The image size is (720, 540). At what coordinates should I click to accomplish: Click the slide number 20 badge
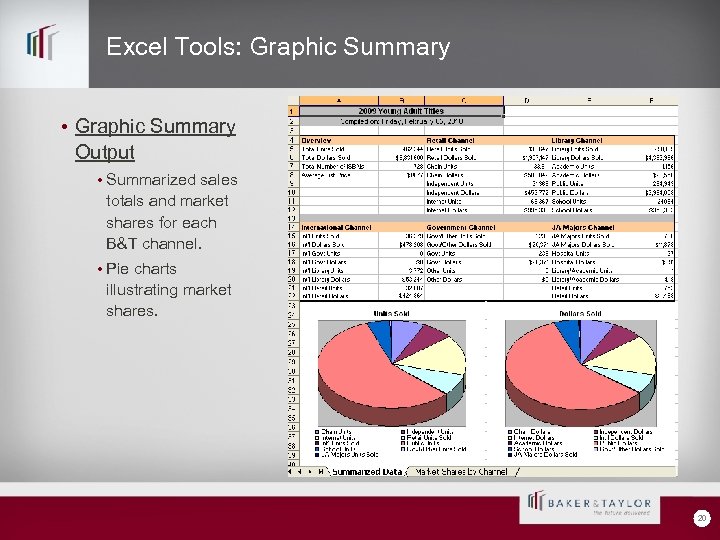701,518
